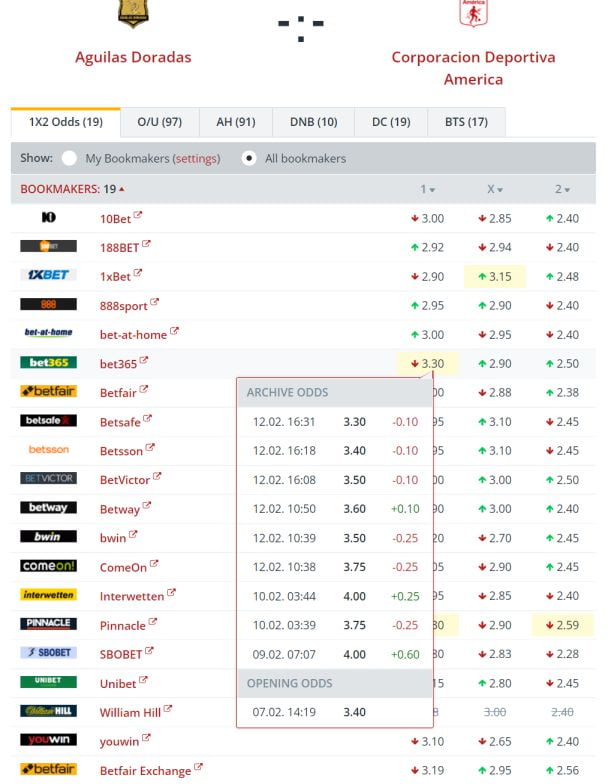608x784 pixels.
Task: Click the Aguilas Doradas team crest
Action: coord(133,13)
